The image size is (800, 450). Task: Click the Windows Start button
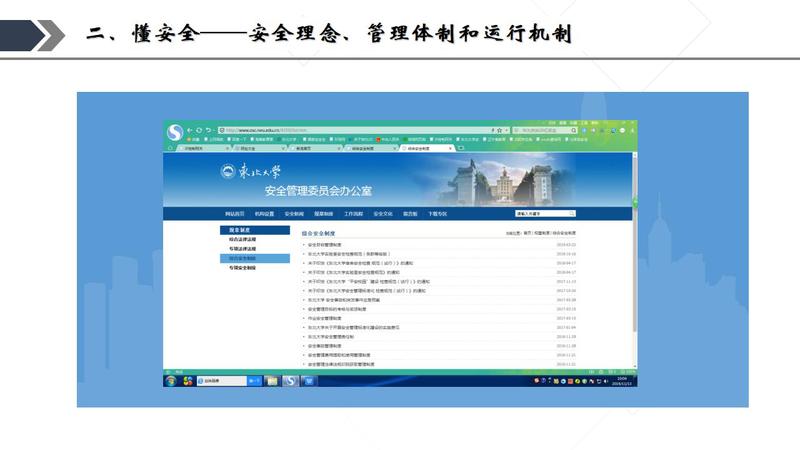tap(171, 381)
